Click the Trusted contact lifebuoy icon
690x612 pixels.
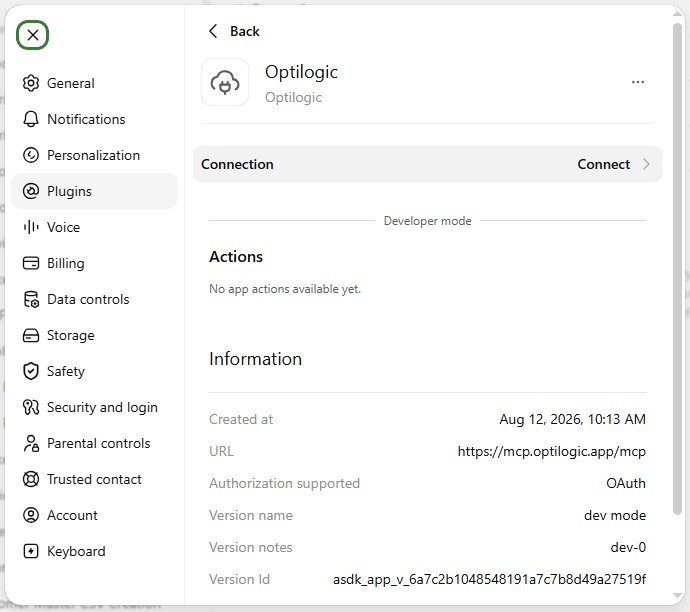point(31,479)
